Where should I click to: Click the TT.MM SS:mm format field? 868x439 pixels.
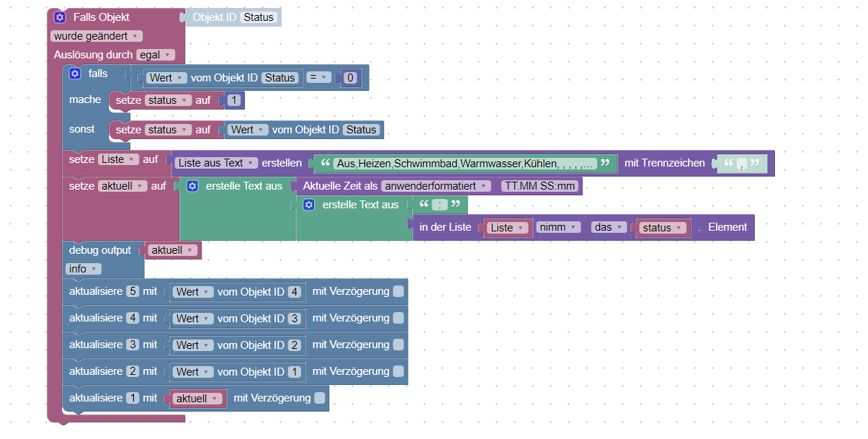pos(540,186)
